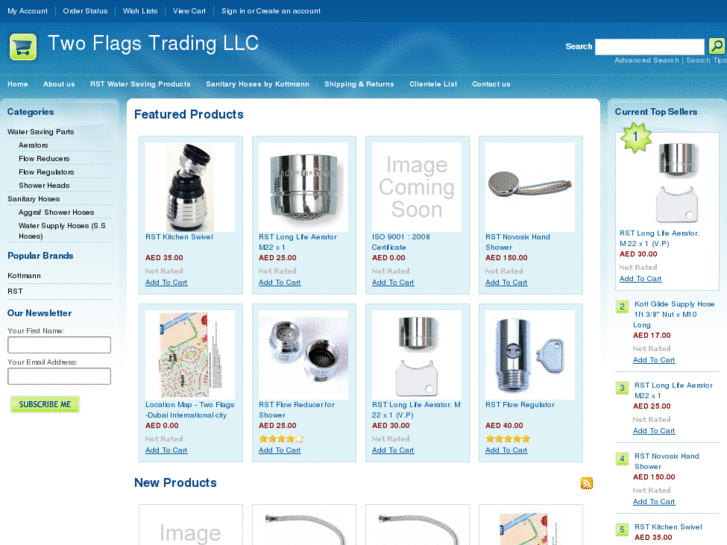Screen dimensions: 727x545
Task: Open the orange RSS feed icon
Action: tap(587, 483)
